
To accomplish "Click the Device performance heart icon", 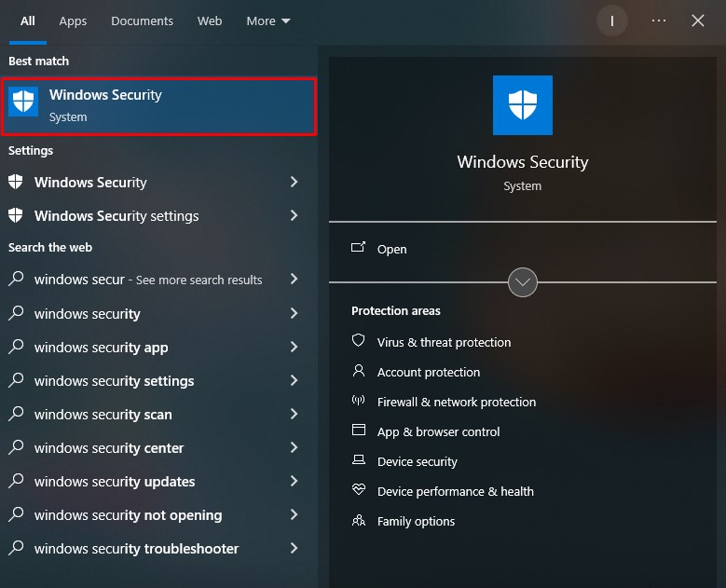I will tap(359, 489).
